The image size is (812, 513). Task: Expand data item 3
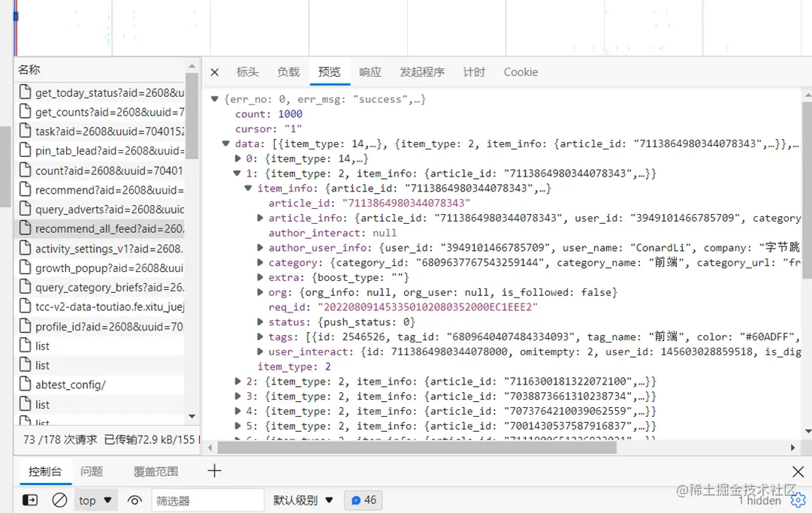click(x=237, y=396)
